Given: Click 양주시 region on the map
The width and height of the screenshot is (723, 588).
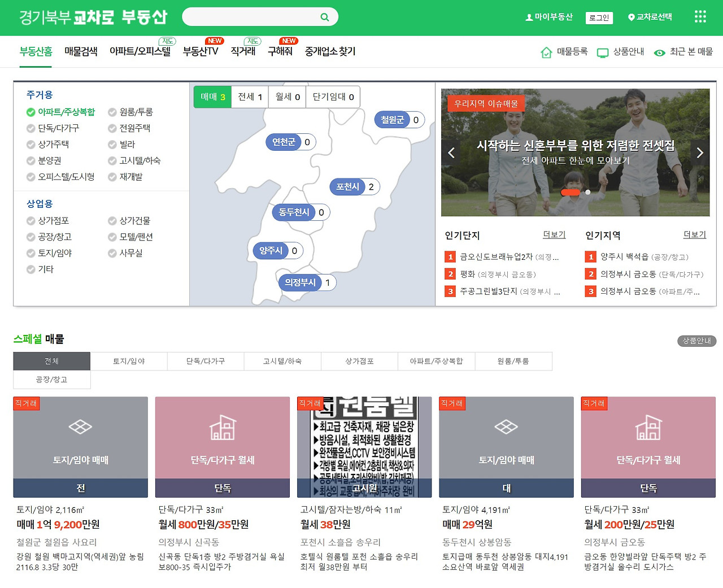Looking at the screenshot, I should click(278, 251).
